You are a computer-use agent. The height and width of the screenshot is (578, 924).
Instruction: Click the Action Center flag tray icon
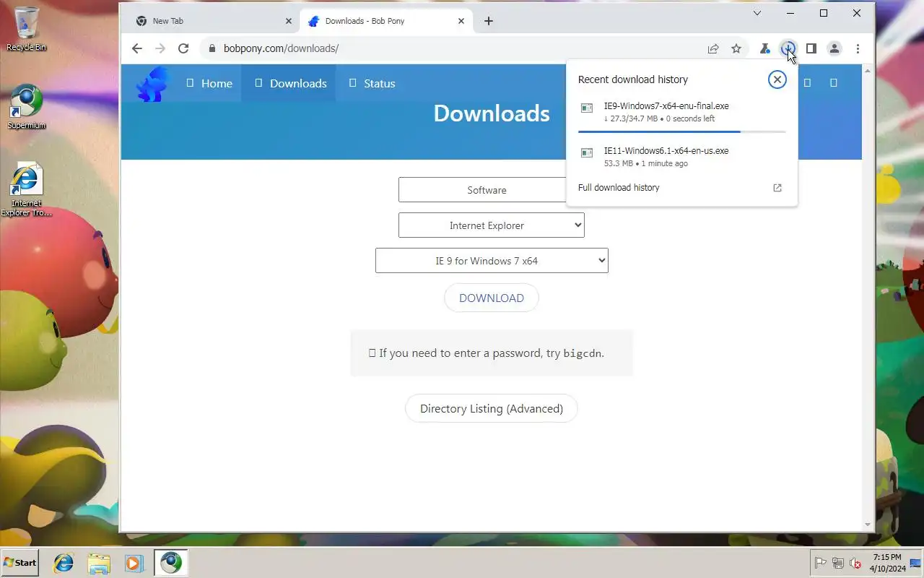[821, 563]
